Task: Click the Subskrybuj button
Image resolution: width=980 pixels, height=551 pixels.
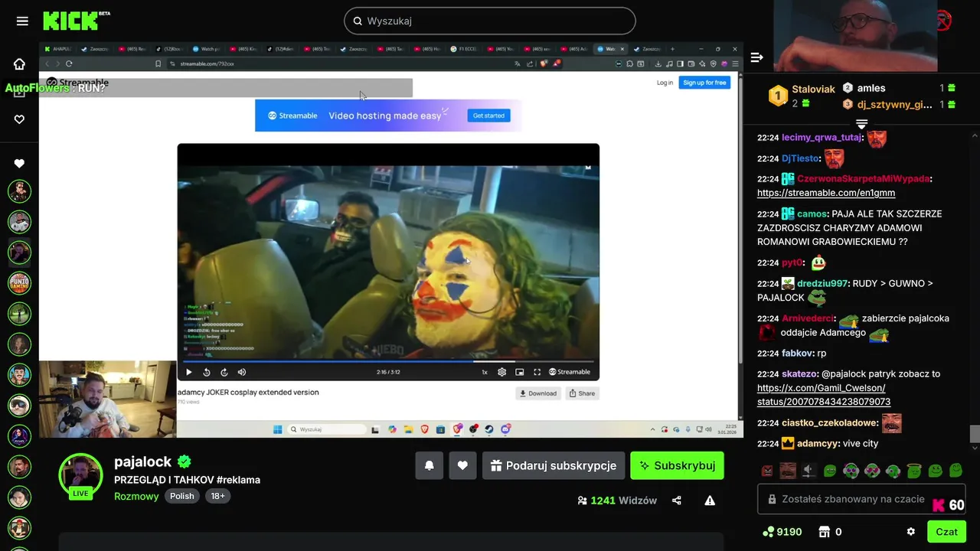Action: point(677,465)
